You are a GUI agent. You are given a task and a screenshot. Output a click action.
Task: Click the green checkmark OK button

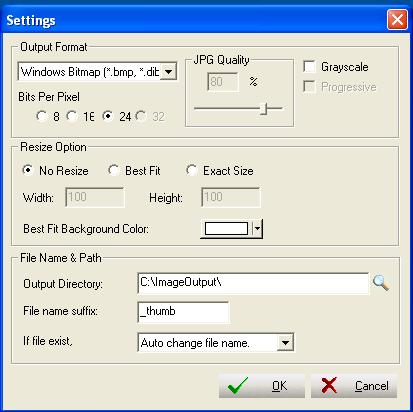coord(262,386)
